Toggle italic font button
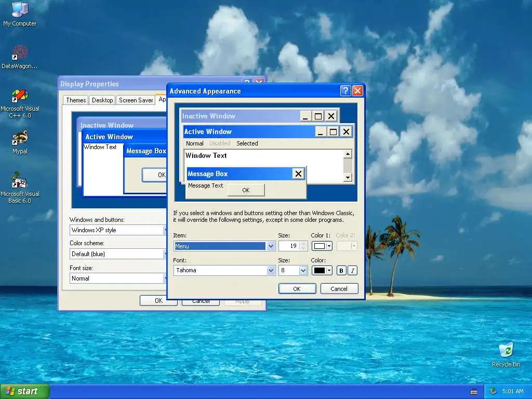 point(353,270)
